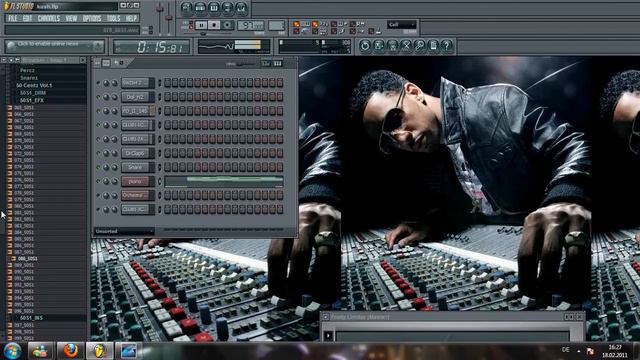Image resolution: width=640 pixels, height=360 pixels.
Task: Open the OPTIONS menu
Action: pos(92,18)
